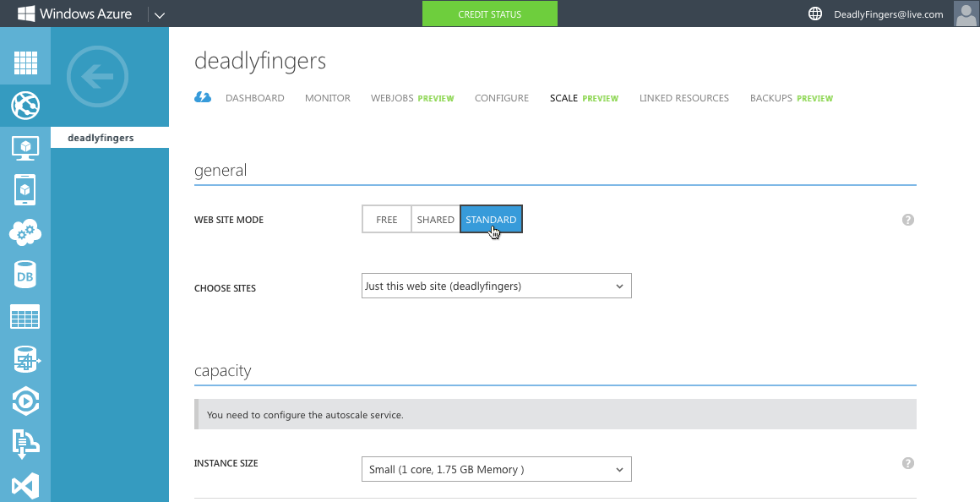
Task: Open the Service Bus sidebar icon
Action: click(x=25, y=444)
